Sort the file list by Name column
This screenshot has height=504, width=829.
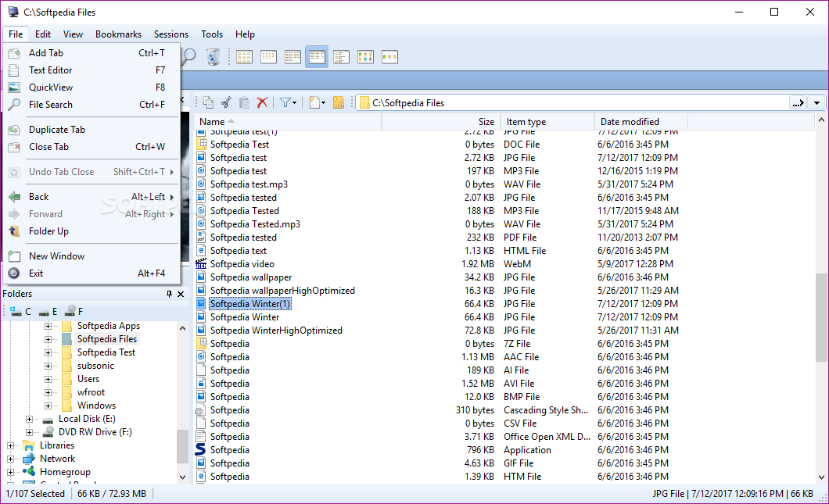[x=288, y=122]
